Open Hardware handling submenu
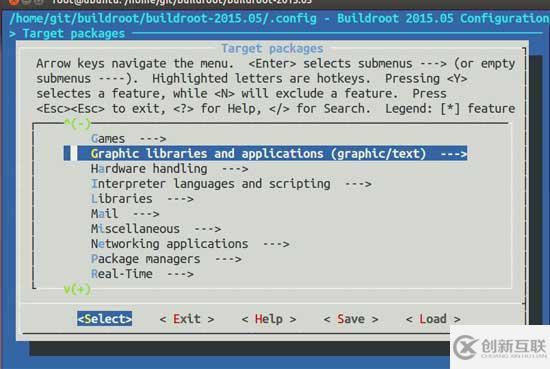The height and width of the screenshot is (369, 550). click(169, 169)
